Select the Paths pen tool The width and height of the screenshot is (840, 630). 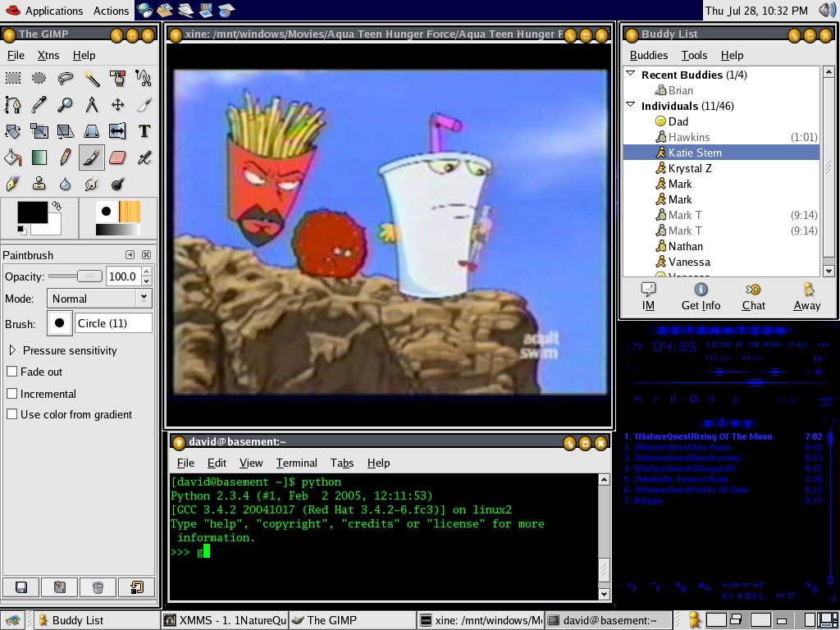13,104
